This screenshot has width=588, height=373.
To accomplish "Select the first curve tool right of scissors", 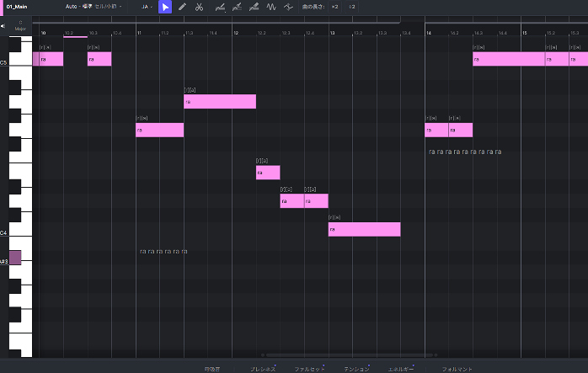I will click(x=221, y=7).
